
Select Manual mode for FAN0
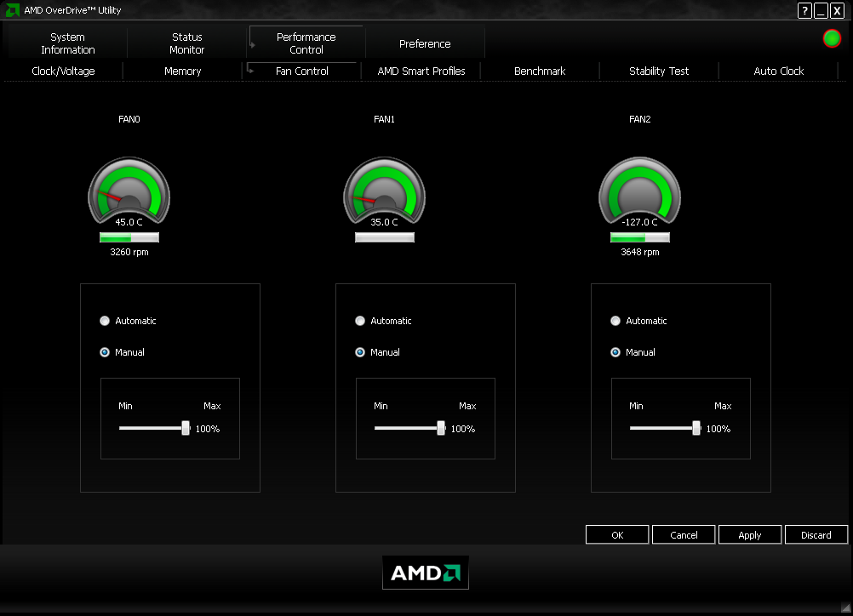105,352
